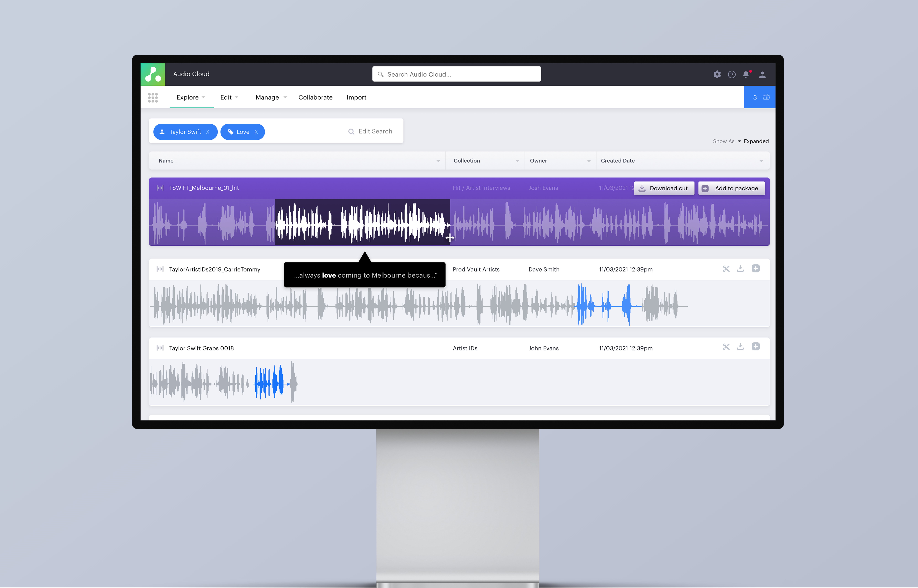Screen dimensions: 918x588
Task: Open the Collaborate tab
Action: 315,97
